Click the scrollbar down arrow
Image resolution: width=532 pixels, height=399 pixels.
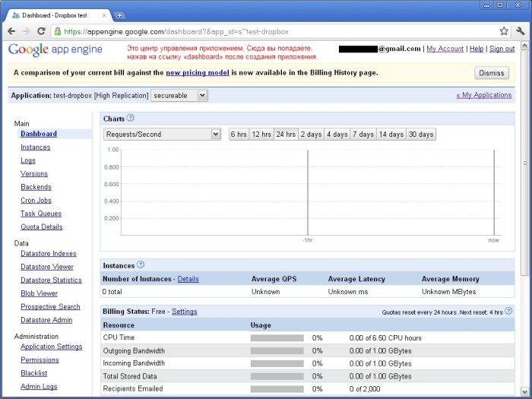click(x=524, y=392)
